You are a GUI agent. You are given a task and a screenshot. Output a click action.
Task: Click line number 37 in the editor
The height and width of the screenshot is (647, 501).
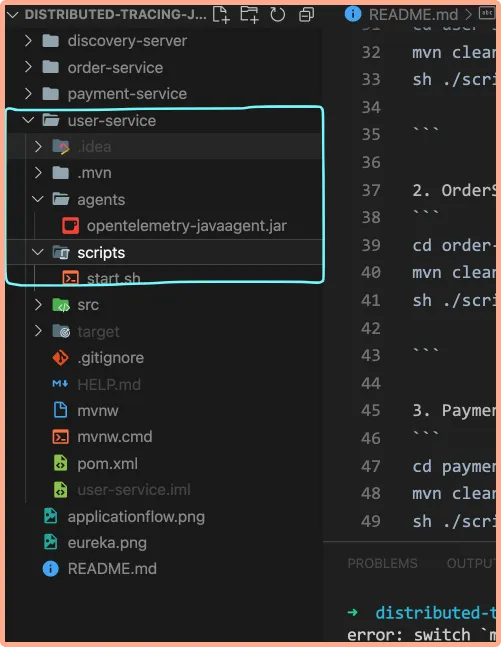pyautogui.click(x=371, y=190)
